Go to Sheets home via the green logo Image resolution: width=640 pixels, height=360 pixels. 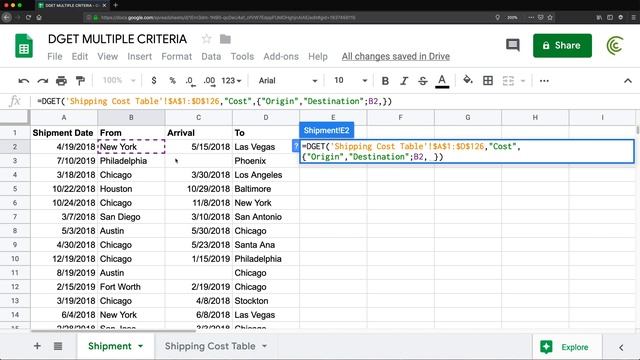tap(24, 46)
